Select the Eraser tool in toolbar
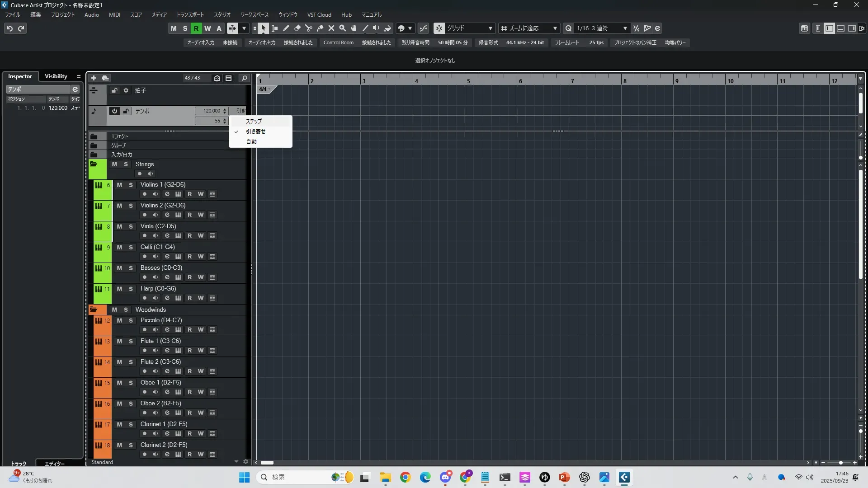 pyautogui.click(x=297, y=28)
